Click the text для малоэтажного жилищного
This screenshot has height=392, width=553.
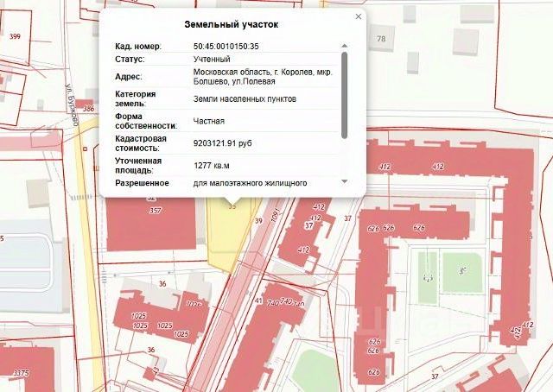click(x=250, y=183)
